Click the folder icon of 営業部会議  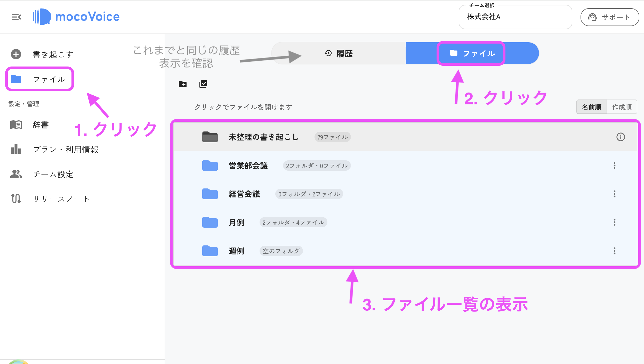(210, 166)
